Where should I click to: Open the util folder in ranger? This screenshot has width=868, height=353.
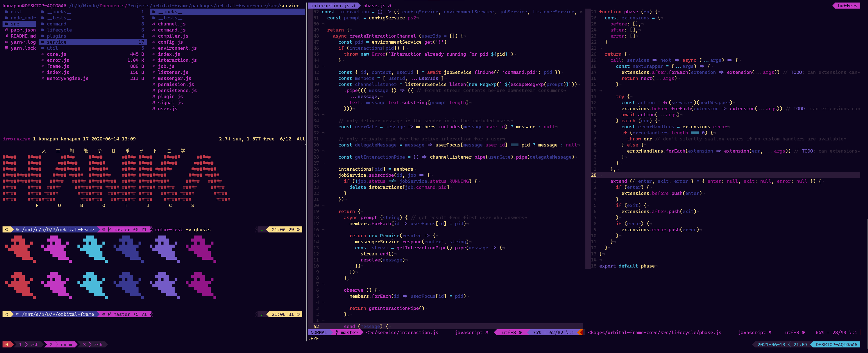52,48
